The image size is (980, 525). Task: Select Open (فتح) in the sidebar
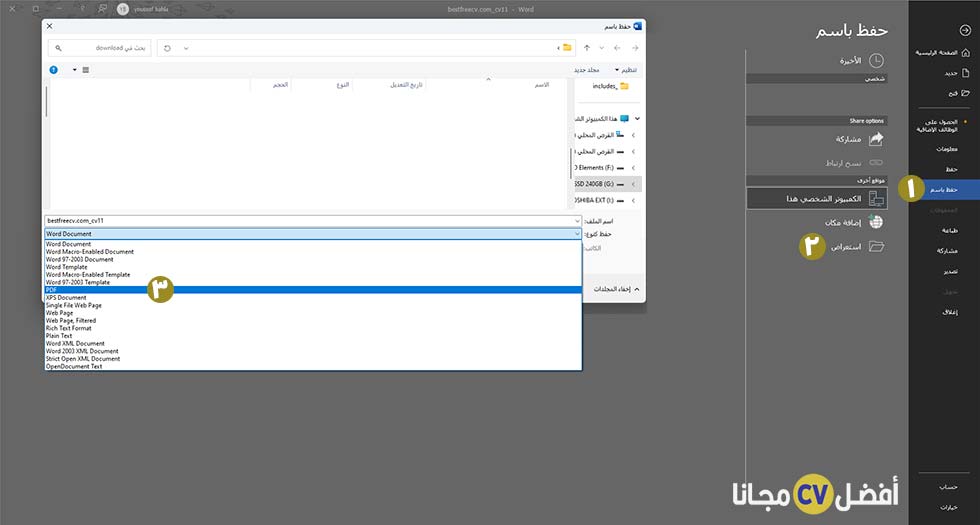pyautogui.click(x=958, y=93)
